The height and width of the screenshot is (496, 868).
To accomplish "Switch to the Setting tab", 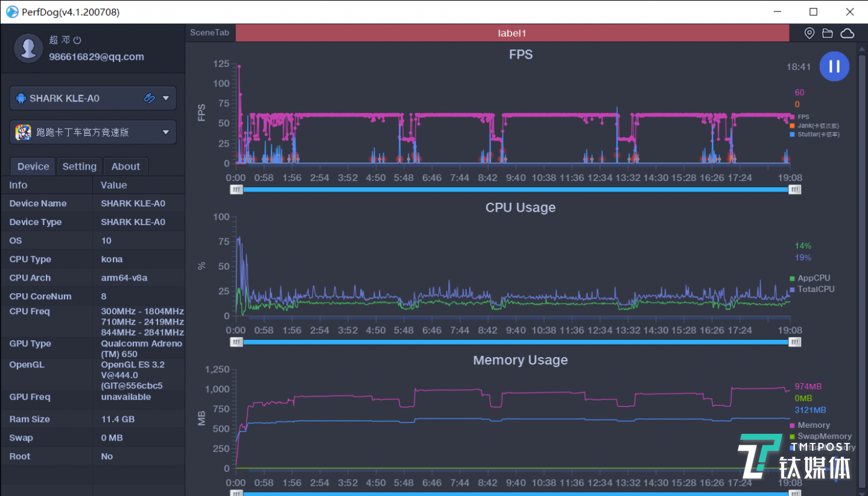I will pyautogui.click(x=79, y=167).
